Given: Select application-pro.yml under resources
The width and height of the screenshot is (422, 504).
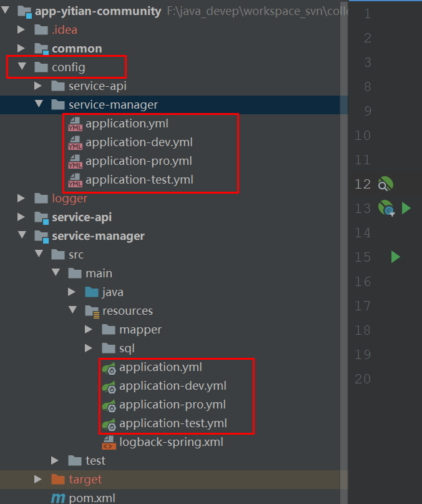Looking at the screenshot, I should tap(172, 405).
